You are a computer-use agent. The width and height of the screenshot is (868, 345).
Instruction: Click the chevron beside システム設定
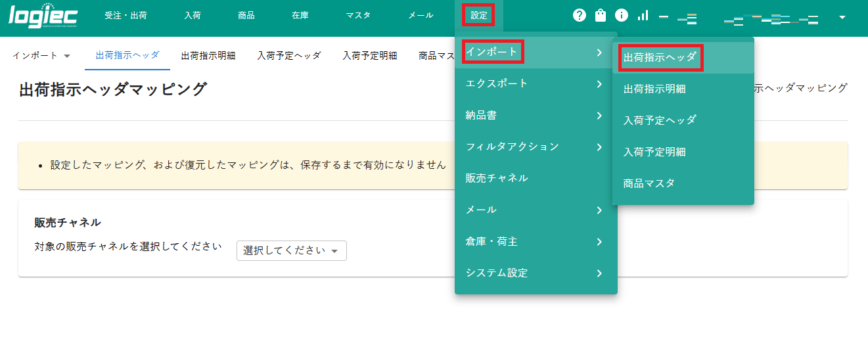pos(599,273)
